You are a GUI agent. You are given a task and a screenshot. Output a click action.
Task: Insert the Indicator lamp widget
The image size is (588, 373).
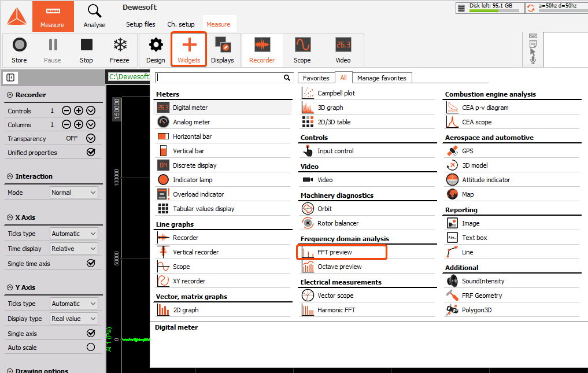click(x=223, y=180)
